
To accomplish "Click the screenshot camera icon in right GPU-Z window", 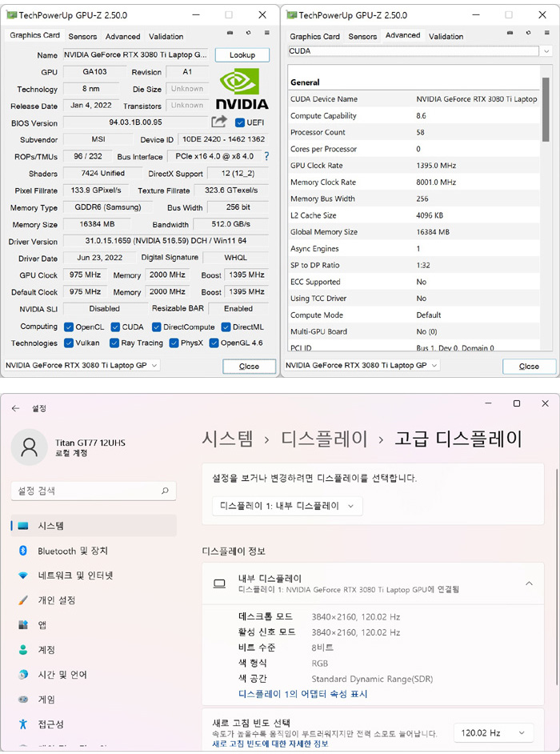I will pos(510,33).
